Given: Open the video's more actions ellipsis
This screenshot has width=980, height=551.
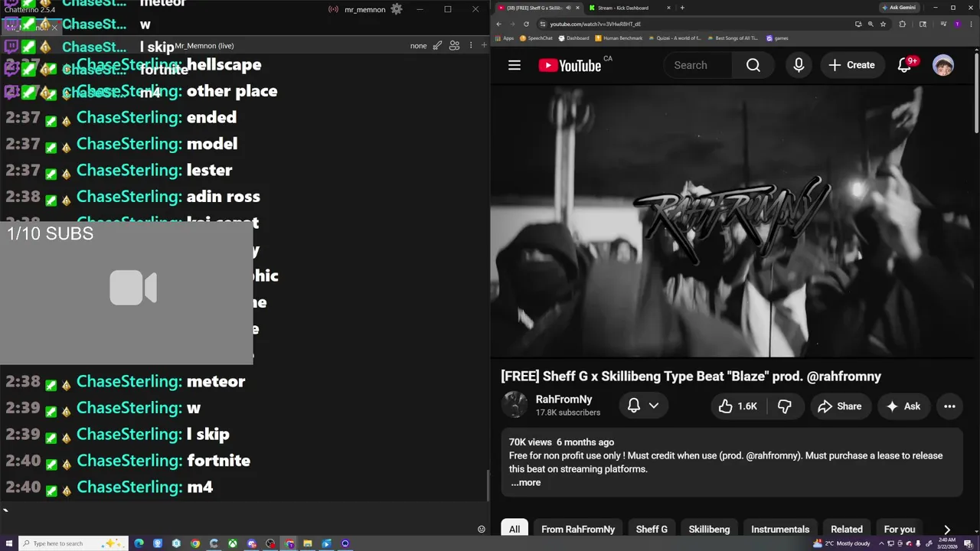Looking at the screenshot, I should point(949,406).
